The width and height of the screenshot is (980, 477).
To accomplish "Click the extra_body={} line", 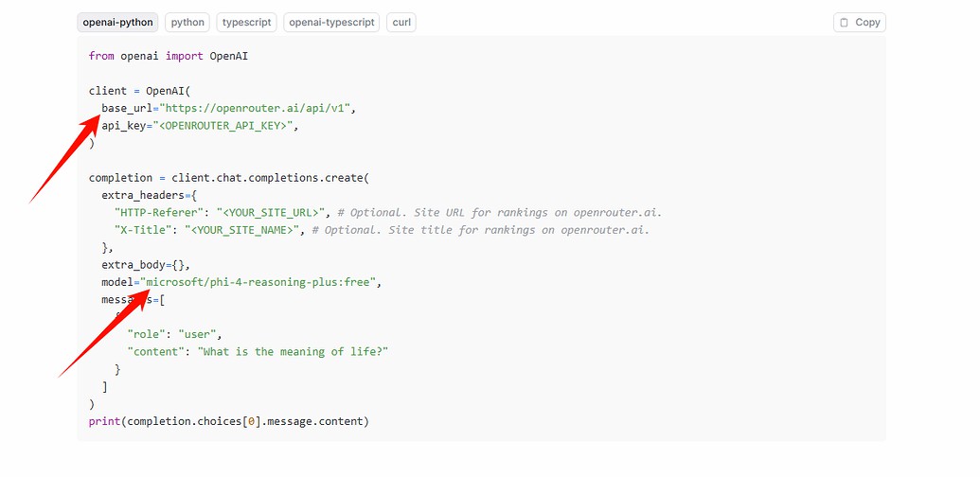I will click(146, 265).
